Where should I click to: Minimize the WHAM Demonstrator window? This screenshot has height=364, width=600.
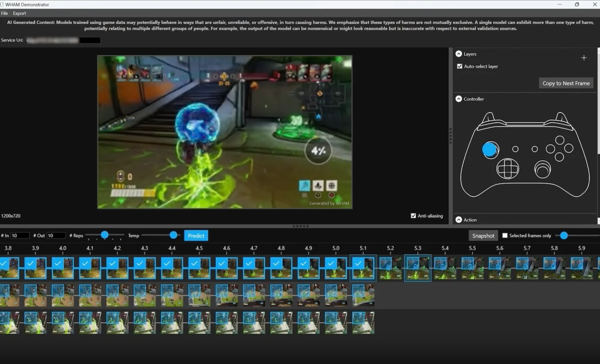pos(559,4)
